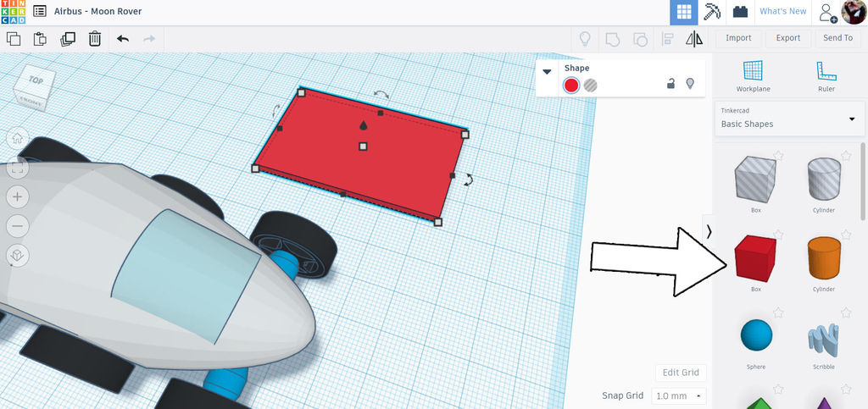Click the Export button
Screen dimensions: 868x409
tap(787, 38)
